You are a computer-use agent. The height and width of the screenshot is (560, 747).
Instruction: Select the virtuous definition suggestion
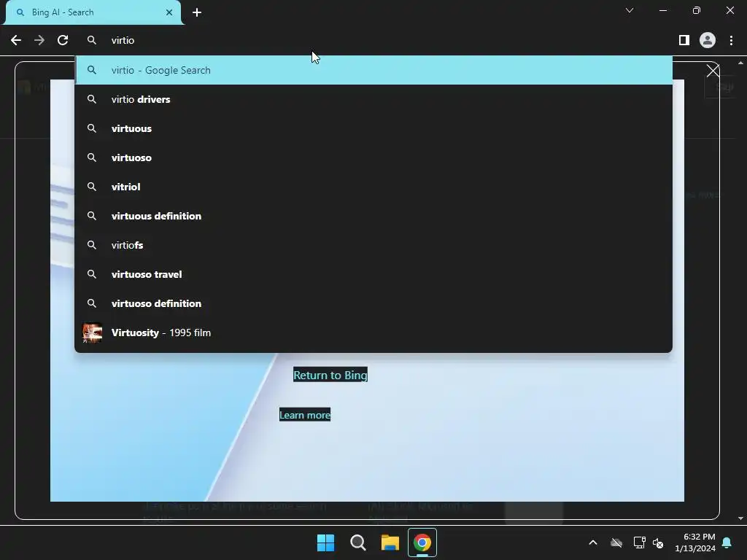(373, 216)
